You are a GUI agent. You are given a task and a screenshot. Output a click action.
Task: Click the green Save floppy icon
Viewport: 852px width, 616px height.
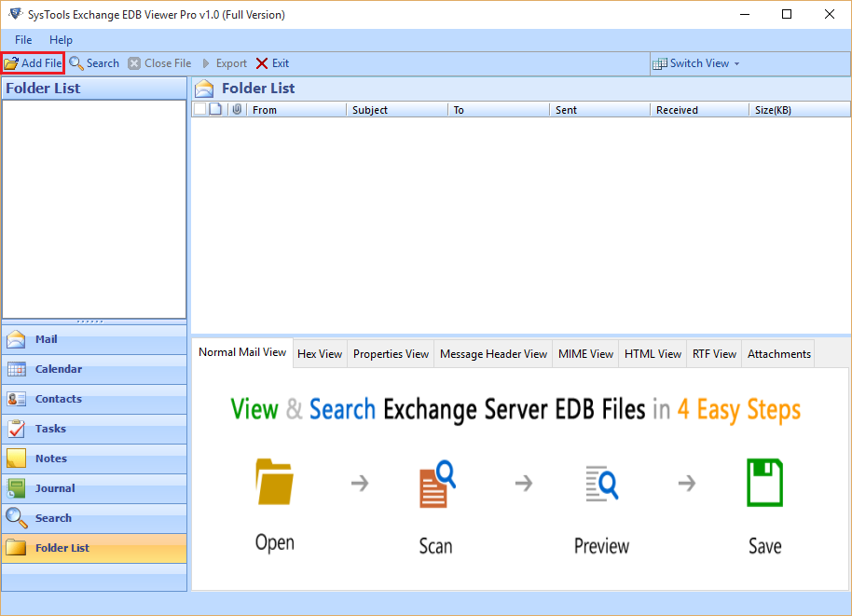click(764, 483)
